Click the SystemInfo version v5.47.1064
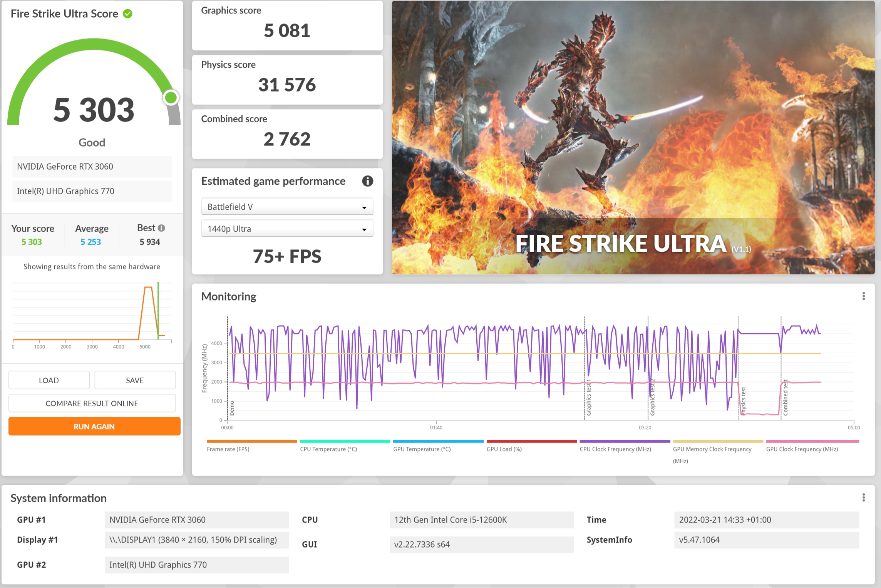The height and width of the screenshot is (588, 881). [767, 540]
